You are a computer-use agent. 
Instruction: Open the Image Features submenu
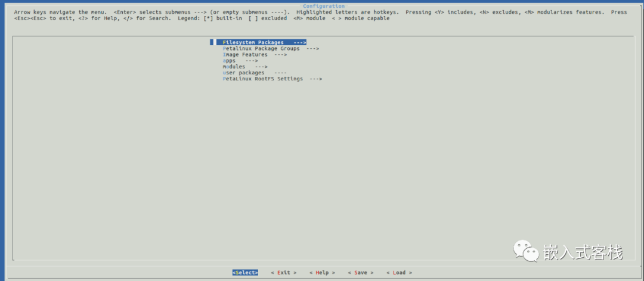pyautogui.click(x=255, y=55)
